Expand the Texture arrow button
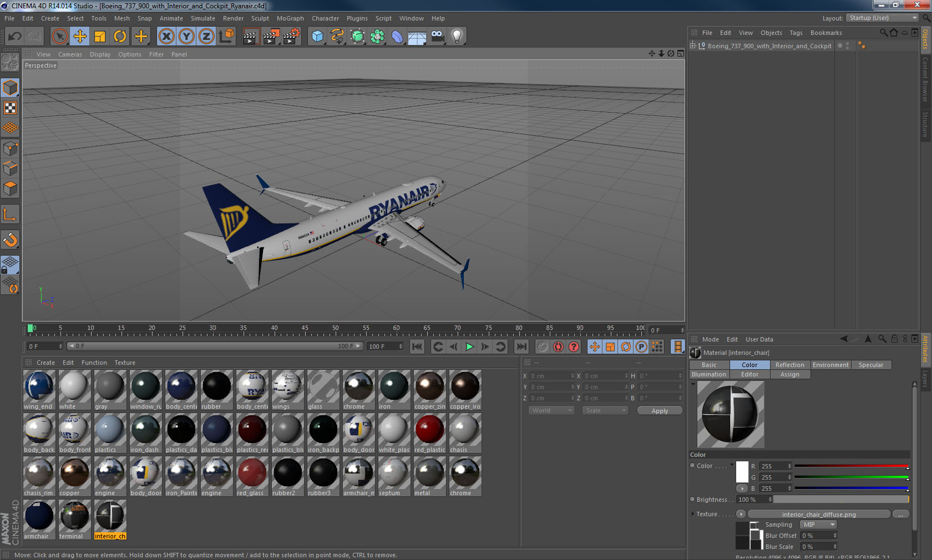 [741, 514]
